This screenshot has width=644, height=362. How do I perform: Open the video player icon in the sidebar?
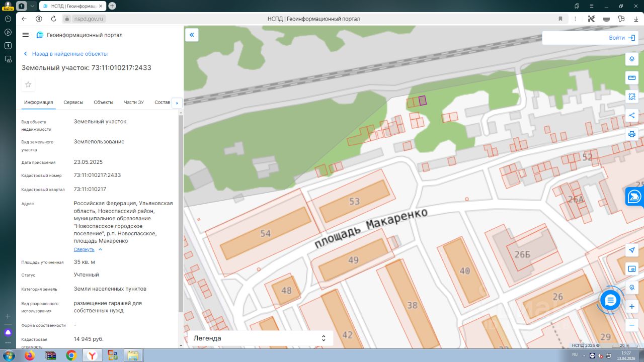[8, 32]
